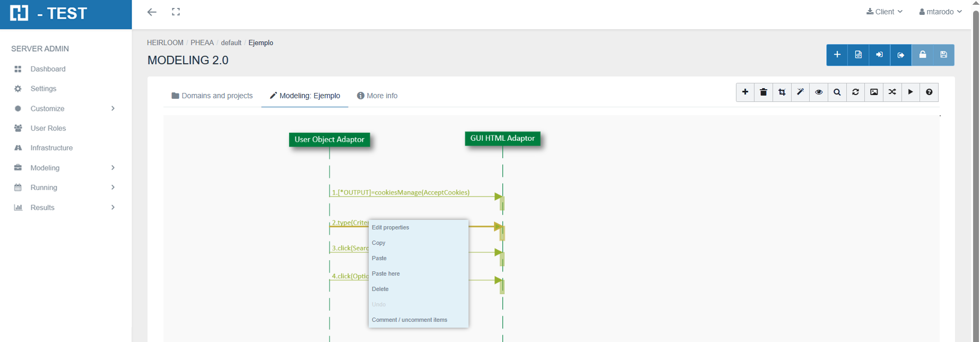
Task: Click the shuffle arrows toolbar icon
Action: point(892,92)
